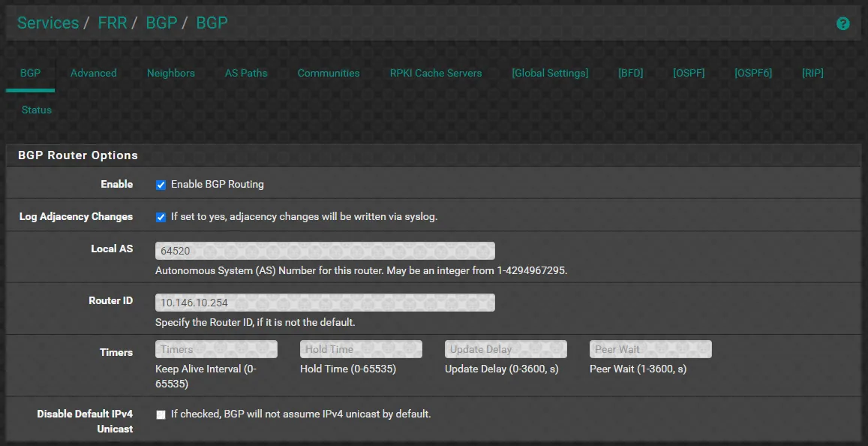868x446 pixels.
Task: Toggle the Enable BGP Routing checkbox
Action: click(x=161, y=185)
